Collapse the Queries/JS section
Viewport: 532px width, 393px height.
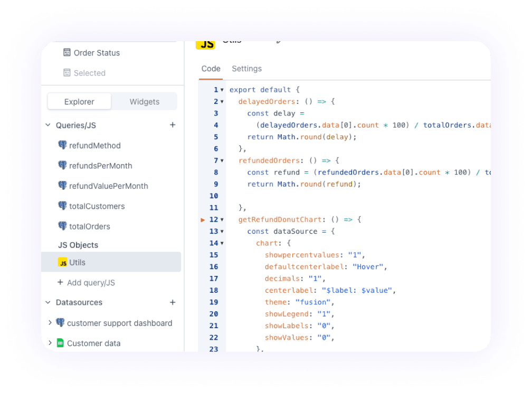click(x=49, y=125)
